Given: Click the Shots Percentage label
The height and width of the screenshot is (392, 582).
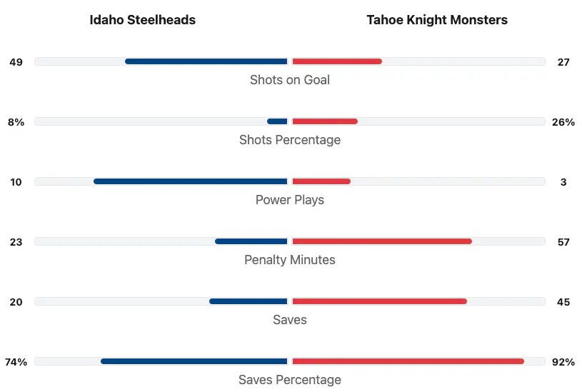Looking at the screenshot, I should (289, 140).
